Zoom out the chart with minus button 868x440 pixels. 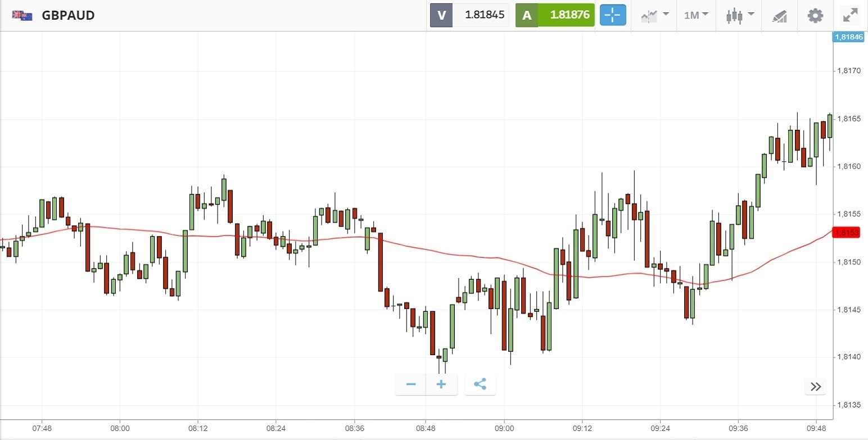click(411, 384)
